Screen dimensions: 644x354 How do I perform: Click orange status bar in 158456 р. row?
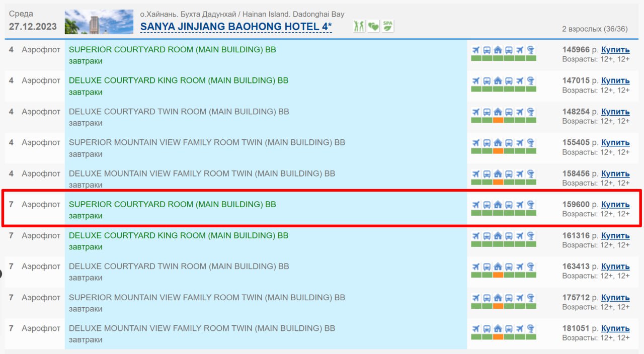point(498,182)
